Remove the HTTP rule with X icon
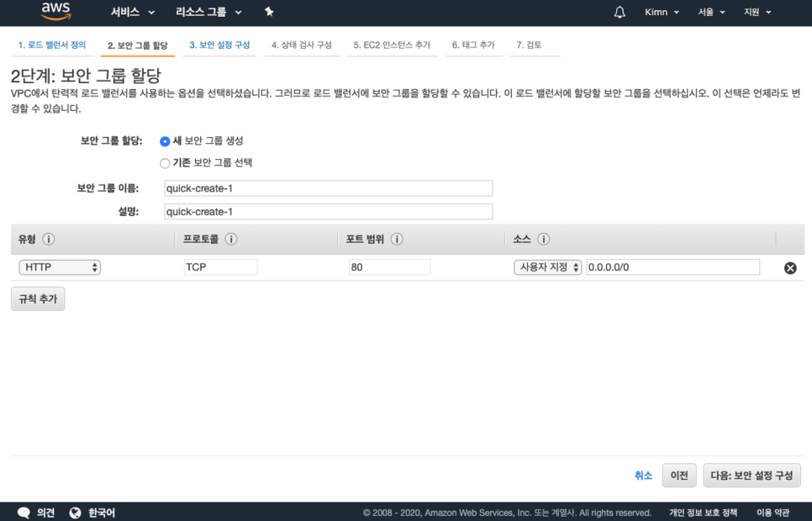 (790, 268)
